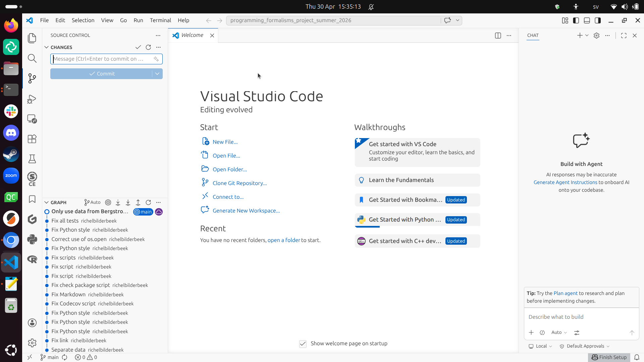Image resolution: width=644 pixels, height=362 pixels.
Task: Open Customize Layout button
Action: point(565,20)
